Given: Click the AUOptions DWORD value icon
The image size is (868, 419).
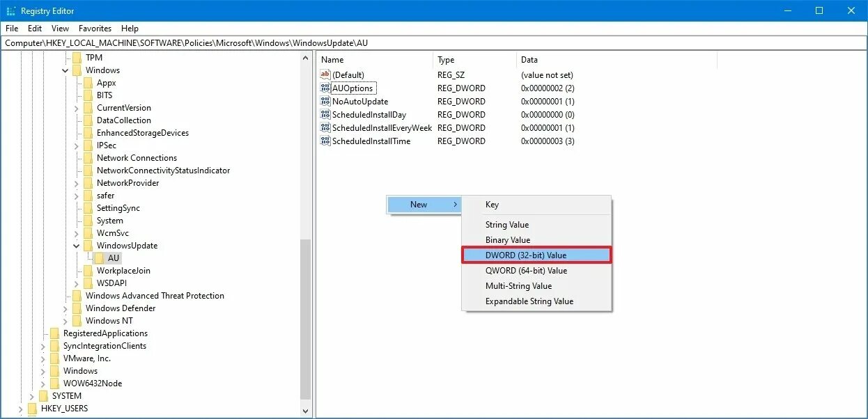Looking at the screenshot, I should [x=325, y=88].
